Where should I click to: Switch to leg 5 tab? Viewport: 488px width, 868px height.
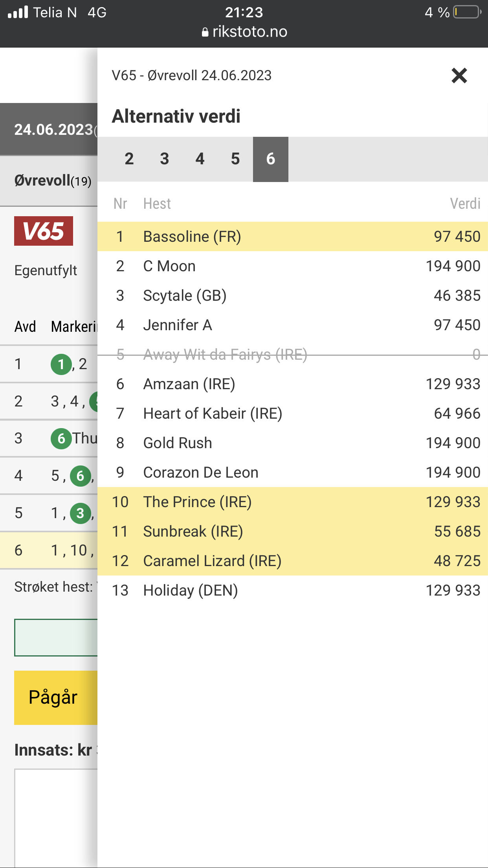(235, 159)
